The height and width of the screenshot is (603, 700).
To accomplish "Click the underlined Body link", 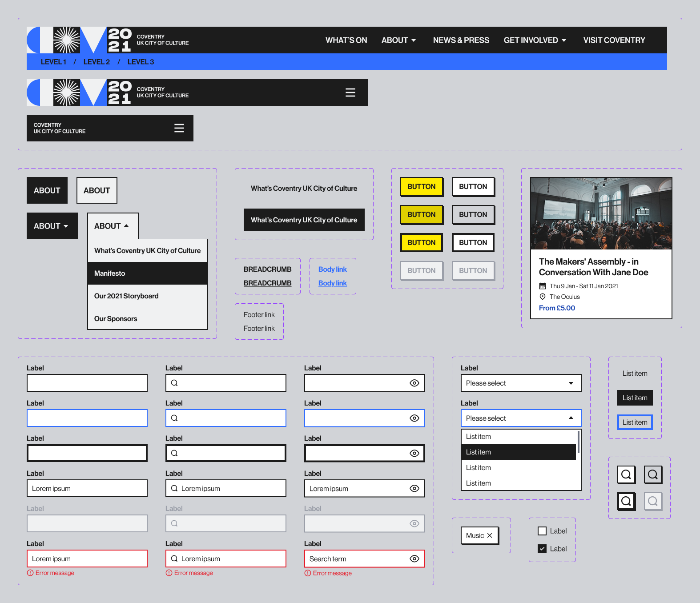I will [x=332, y=283].
